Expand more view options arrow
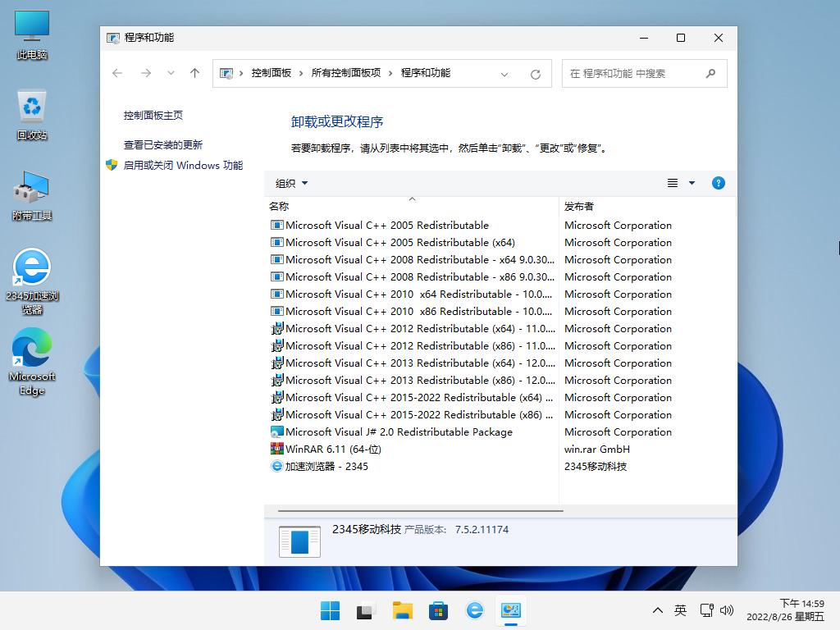The height and width of the screenshot is (630, 840). point(692,183)
